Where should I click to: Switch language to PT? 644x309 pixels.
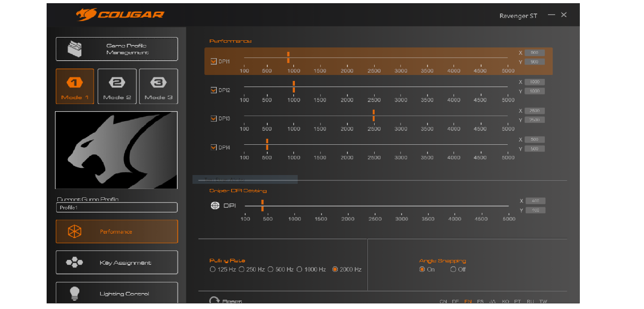coord(518,301)
